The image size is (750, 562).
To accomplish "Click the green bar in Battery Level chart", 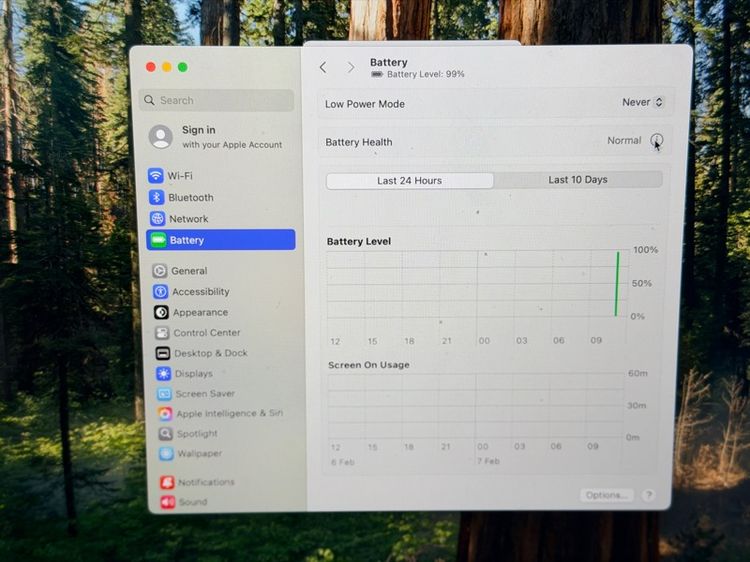I will [x=617, y=284].
